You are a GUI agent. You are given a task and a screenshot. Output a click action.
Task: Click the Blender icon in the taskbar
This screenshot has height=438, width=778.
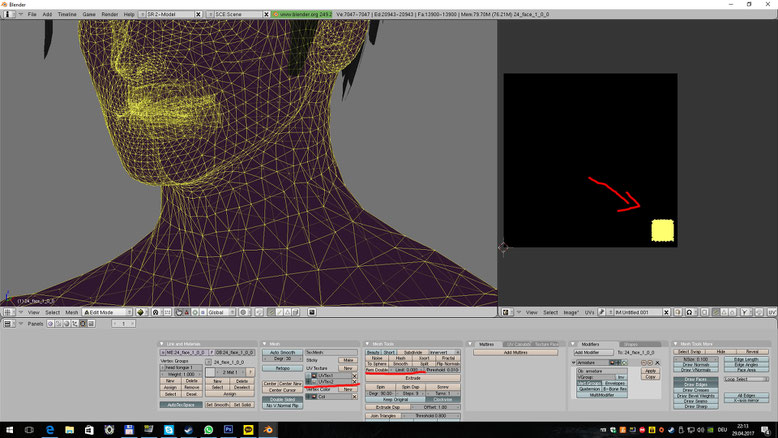pos(268,429)
